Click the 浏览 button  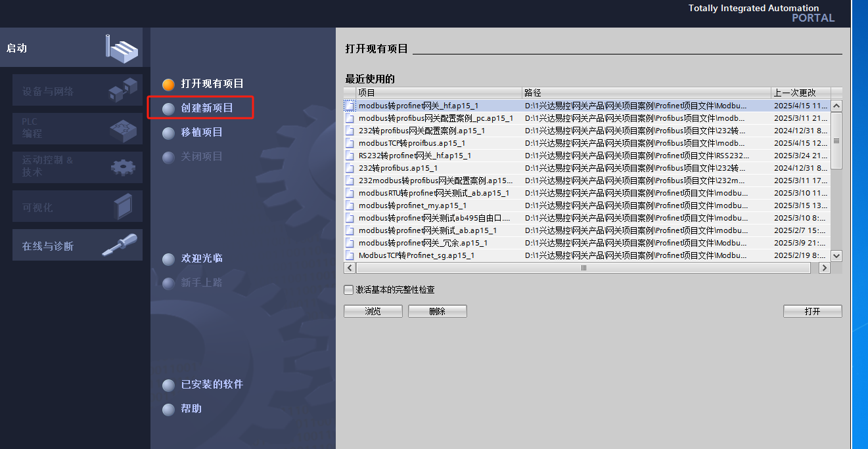point(373,311)
